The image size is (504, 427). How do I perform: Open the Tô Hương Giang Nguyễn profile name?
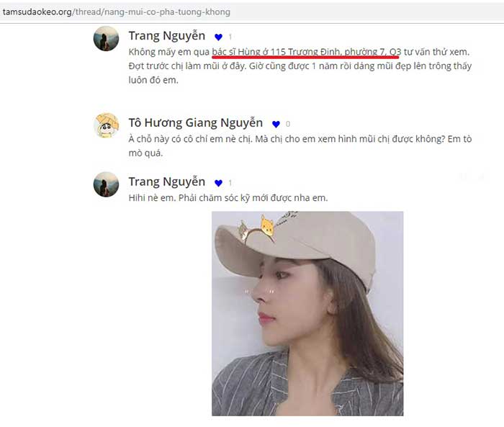click(196, 123)
